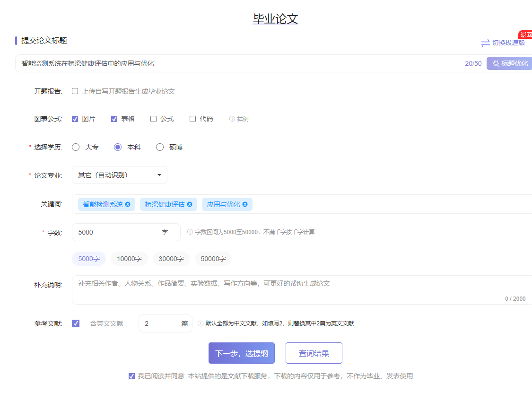Check the 公式 checkbox

point(153,119)
